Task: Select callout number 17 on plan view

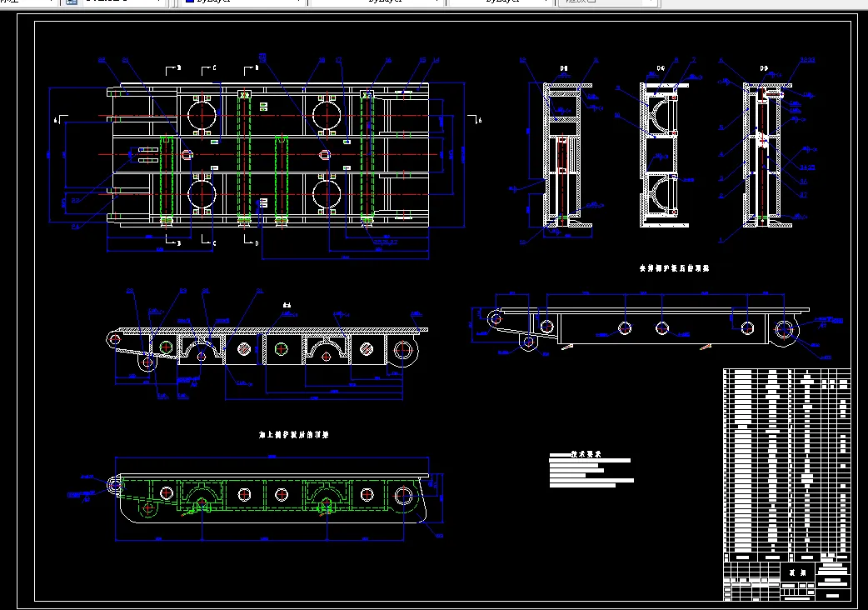Action: tap(339, 60)
